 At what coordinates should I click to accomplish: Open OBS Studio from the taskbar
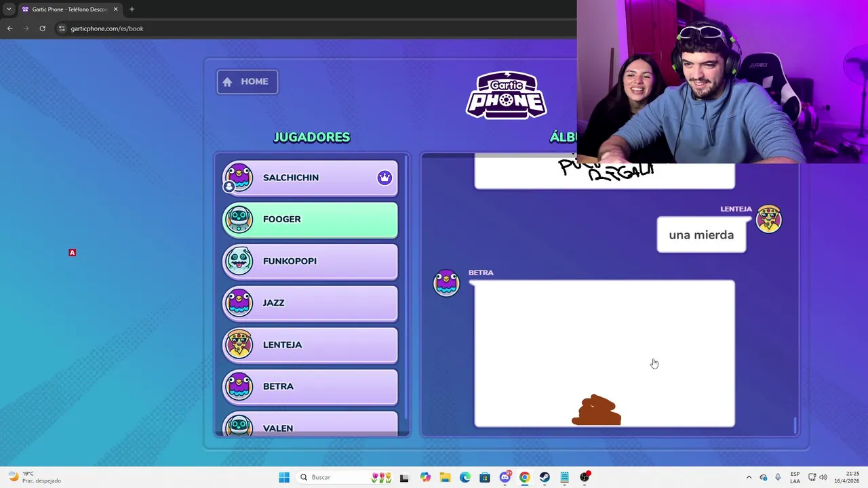585,477
